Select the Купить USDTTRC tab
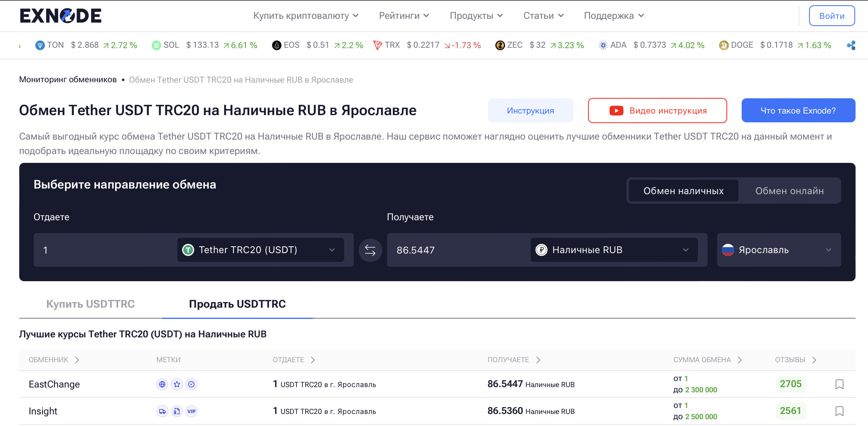 (x=91, y=304)
